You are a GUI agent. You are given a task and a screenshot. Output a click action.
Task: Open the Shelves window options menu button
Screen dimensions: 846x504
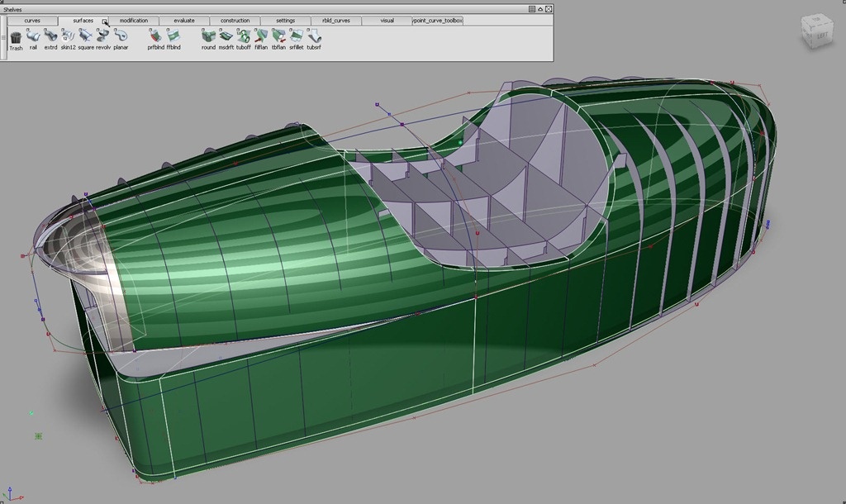(531, 9)
